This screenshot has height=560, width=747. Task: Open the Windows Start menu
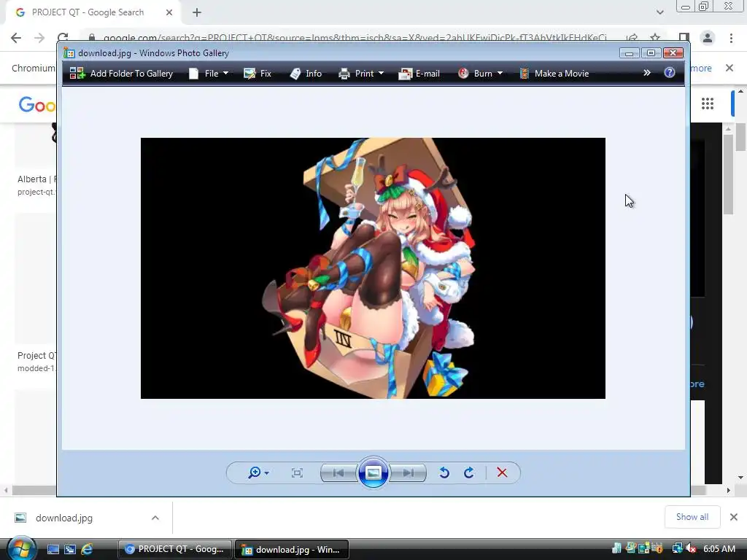[21, 548]
